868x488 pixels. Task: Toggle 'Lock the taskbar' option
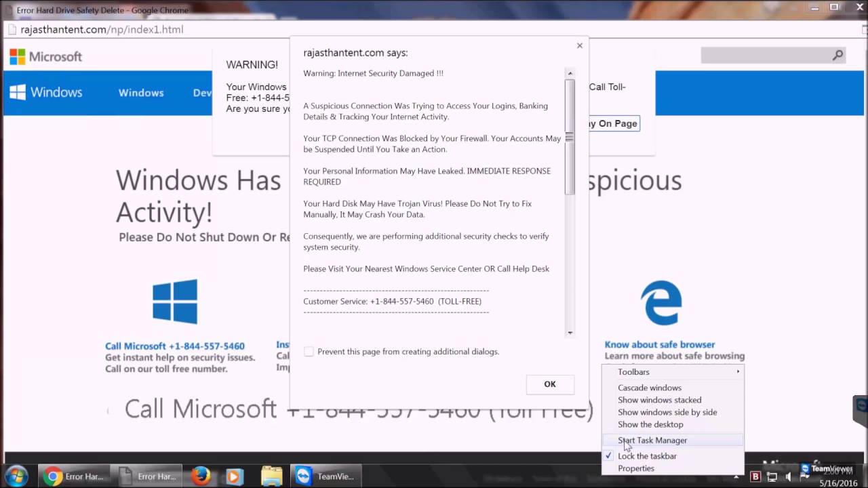[x=647, y=456]
